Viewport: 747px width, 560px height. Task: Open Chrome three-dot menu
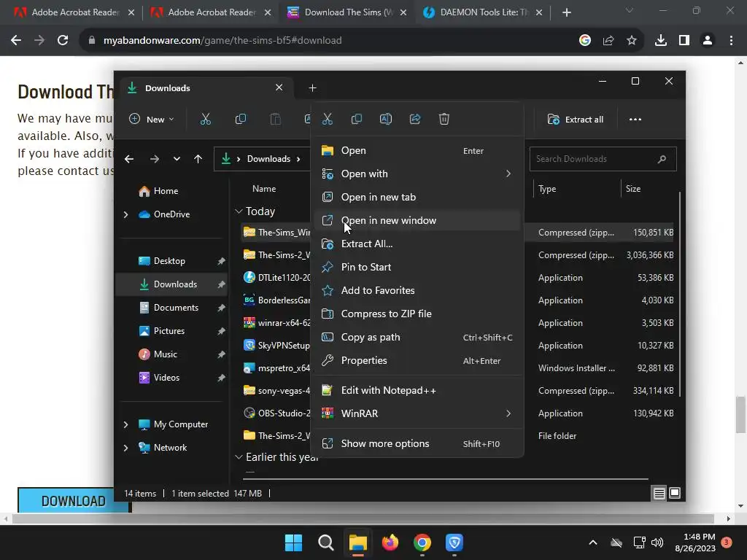(x=731, y=41)
